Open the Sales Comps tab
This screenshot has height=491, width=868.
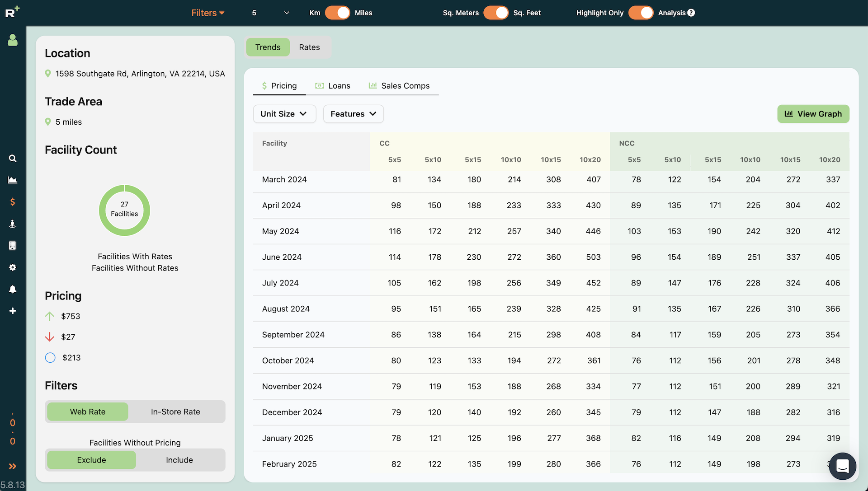click(399, 86)
